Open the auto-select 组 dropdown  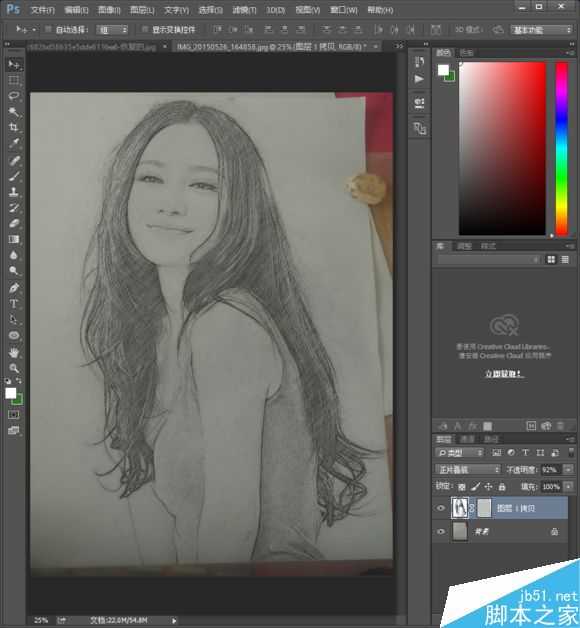[x=112, y=30]
